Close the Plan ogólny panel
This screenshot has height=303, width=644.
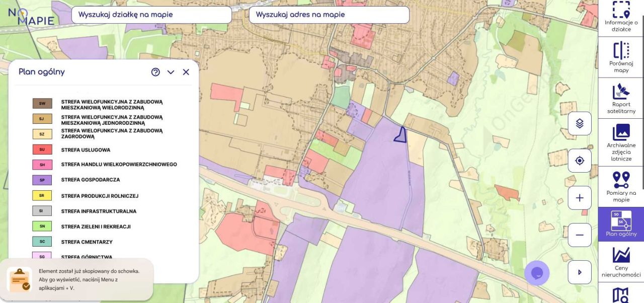click(186, 72)
